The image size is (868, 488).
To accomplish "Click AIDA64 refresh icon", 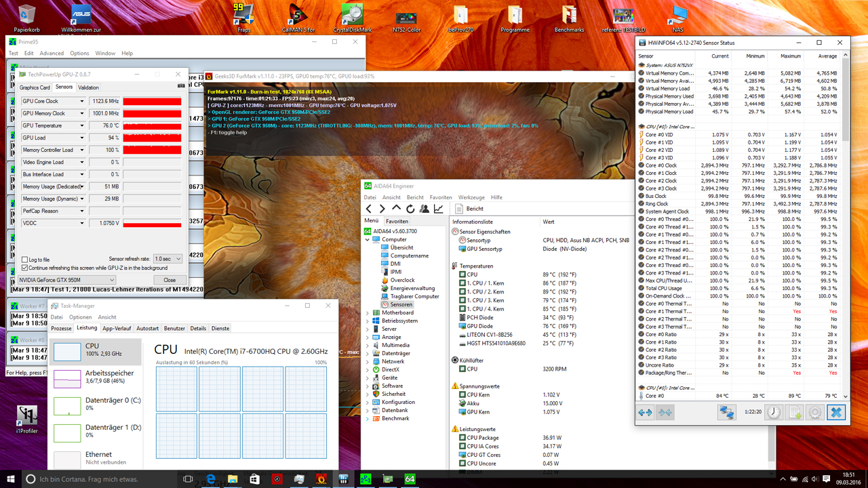I will 410,209.
